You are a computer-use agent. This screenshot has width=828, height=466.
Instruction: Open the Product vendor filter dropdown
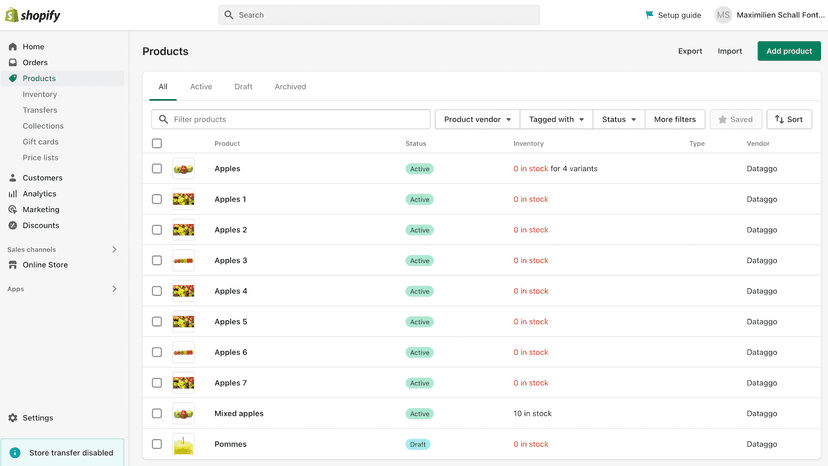pyautogui.click(x=477, y=119)
